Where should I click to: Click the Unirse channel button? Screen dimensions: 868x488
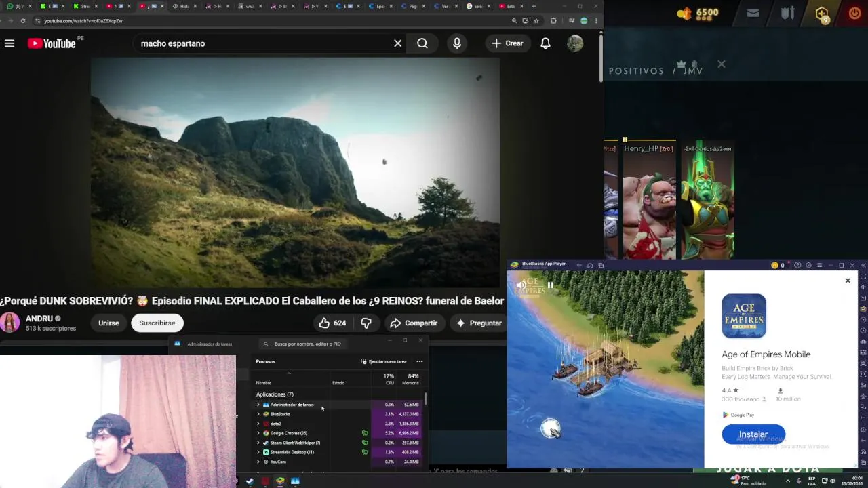(108, 323)
